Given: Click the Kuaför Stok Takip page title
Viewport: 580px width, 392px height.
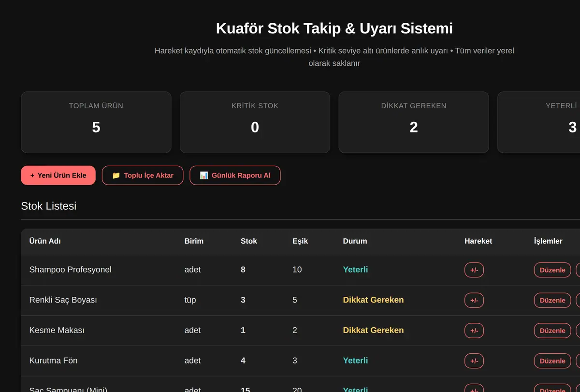Looking at the screenshot, I should point(334,28).
